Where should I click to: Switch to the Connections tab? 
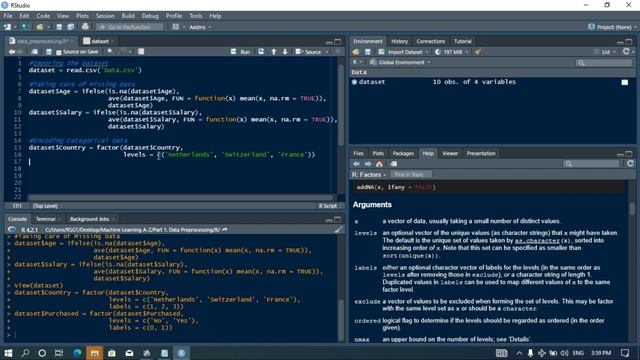tap(430, 41)
